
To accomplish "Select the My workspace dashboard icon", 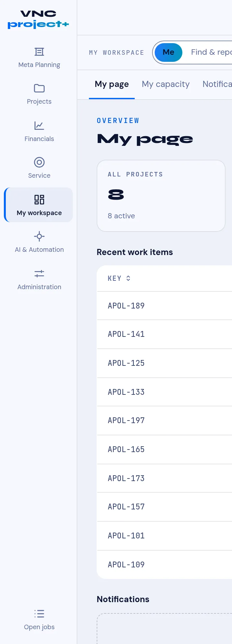I will (39, 200).
